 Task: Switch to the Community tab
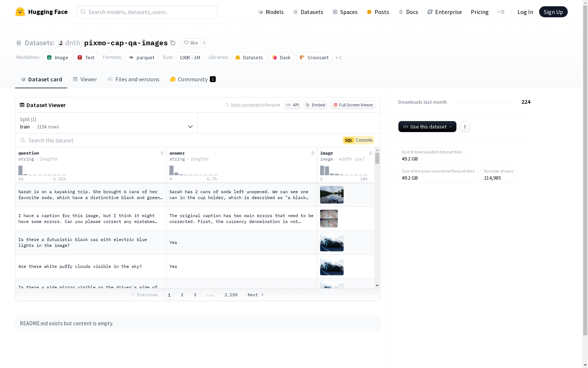tap(193, 79)
